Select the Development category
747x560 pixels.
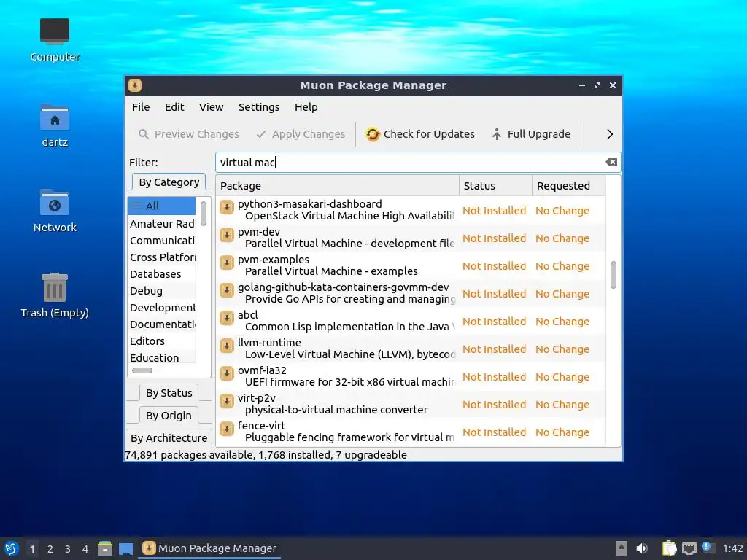pyautogui.click(x=161, y=308)
